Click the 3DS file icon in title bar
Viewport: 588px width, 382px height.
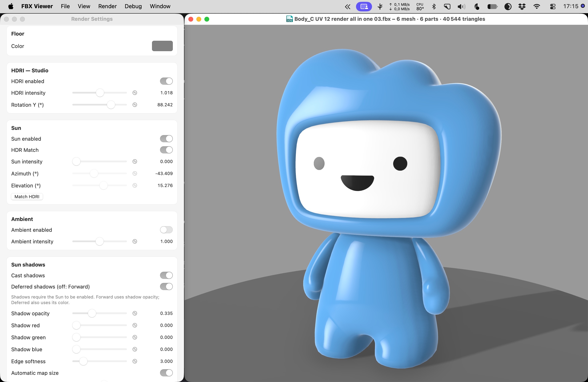289,19
